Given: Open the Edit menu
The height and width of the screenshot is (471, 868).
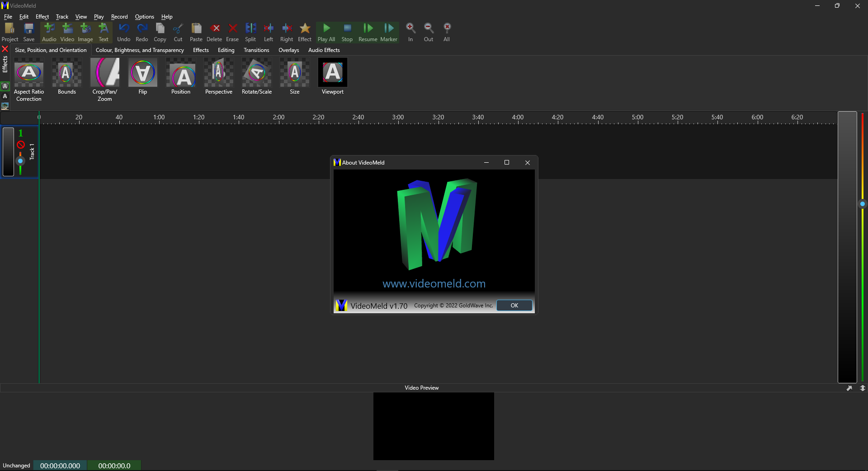Looking at the screenshot, I should (x=24, y=17).
